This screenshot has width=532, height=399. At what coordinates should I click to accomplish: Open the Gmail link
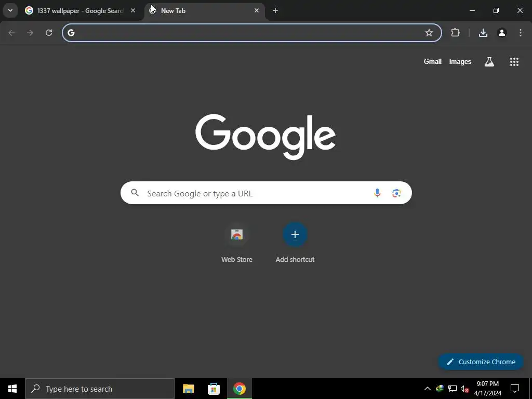433,61
